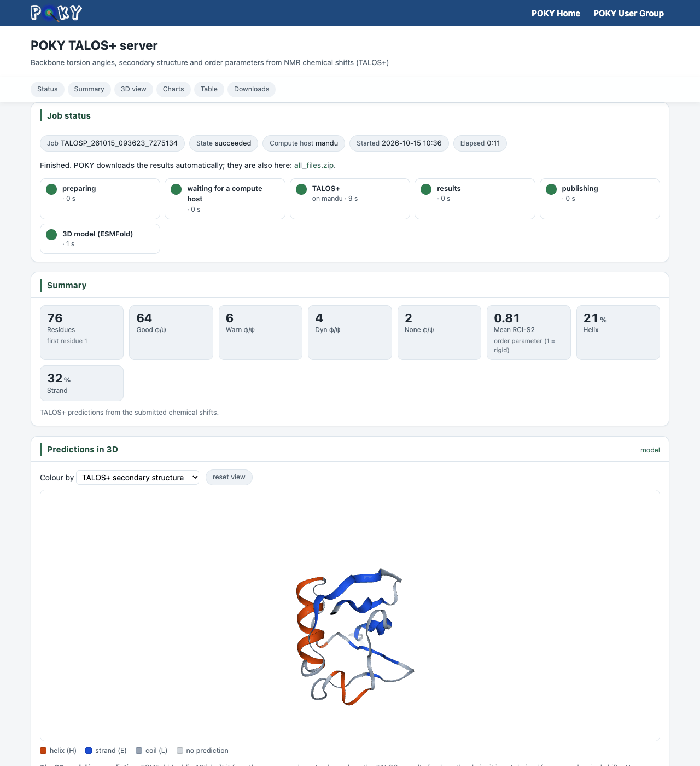Open the Colour by dropdown
700x766 pixels.
[138, 478]
